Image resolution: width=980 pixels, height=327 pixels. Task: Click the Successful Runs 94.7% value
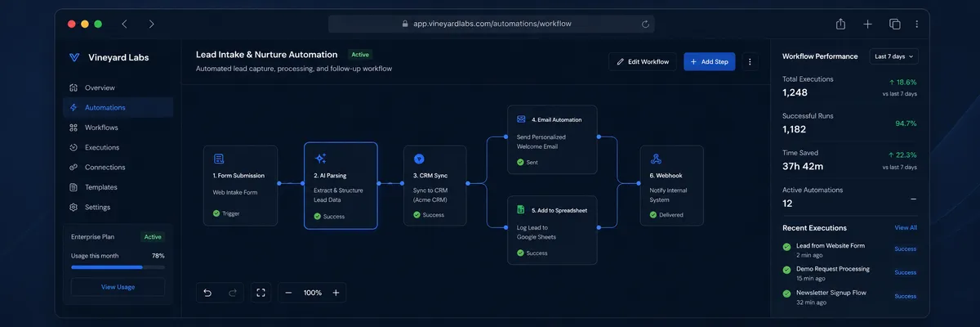point(906,123)
